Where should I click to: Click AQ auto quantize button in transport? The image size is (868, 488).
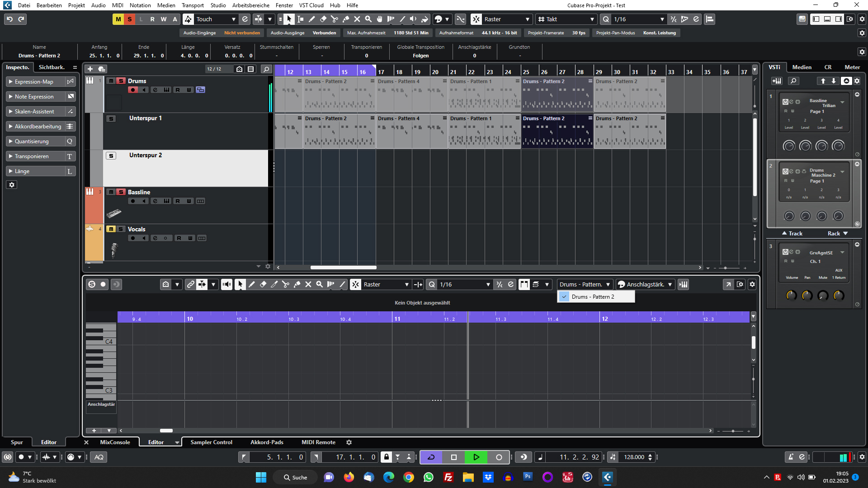(x=99, y=457)
